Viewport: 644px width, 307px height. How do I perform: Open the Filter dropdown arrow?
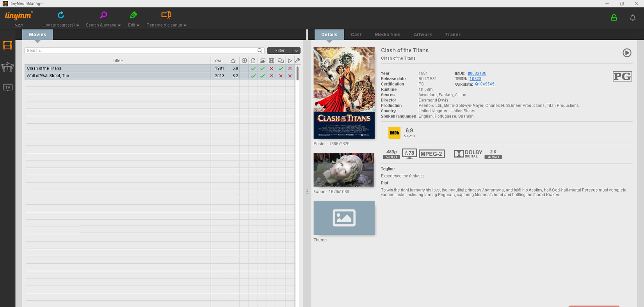[x=297, y=51]
